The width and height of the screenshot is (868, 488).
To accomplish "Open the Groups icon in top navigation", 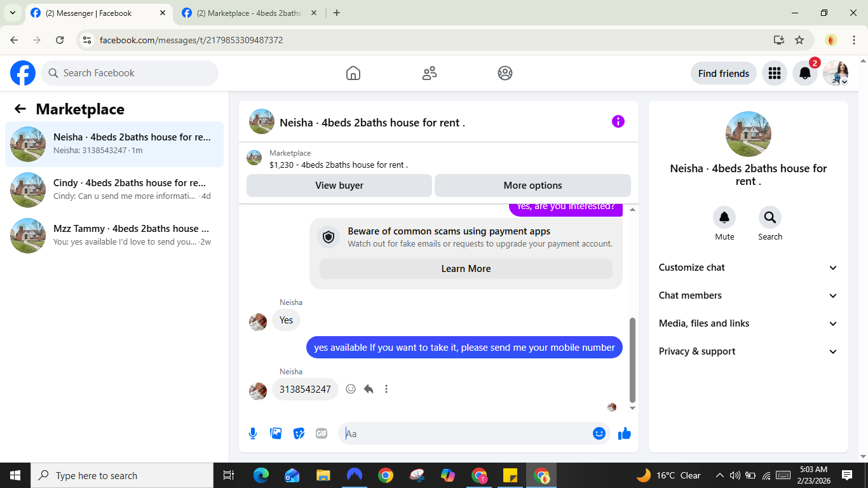I will [x=505, y=73].
